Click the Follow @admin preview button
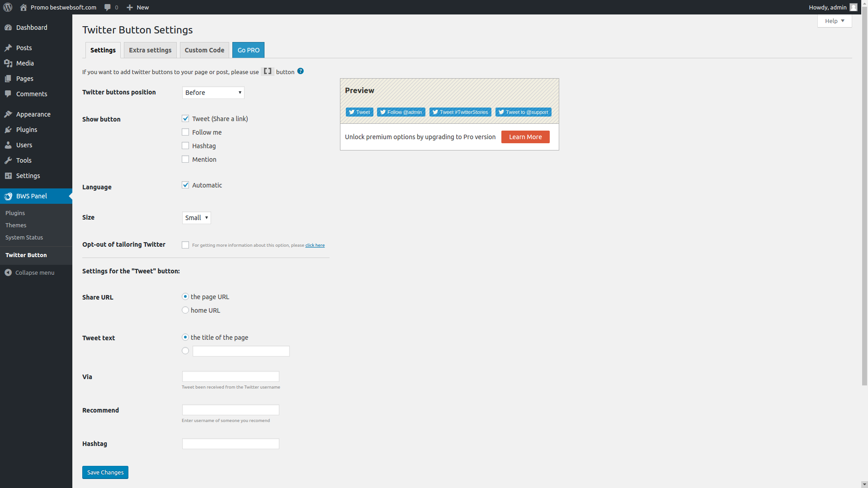The image size is (868, 488). 401,112
